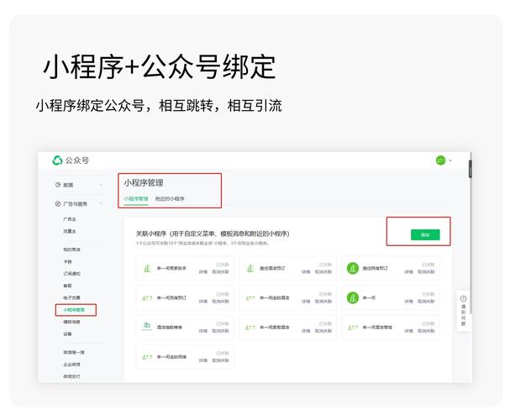Open 详情 for 逸住民宿预订
The height and width of the screenshot is (420, 510).
pos(408,272)
